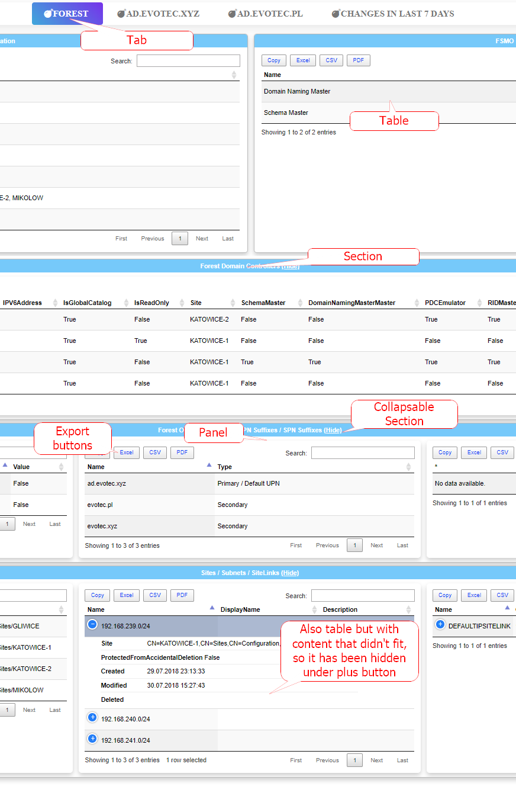
Task: Expand the DEFAULTIPSITELINK row
Action: click(440, 625)
